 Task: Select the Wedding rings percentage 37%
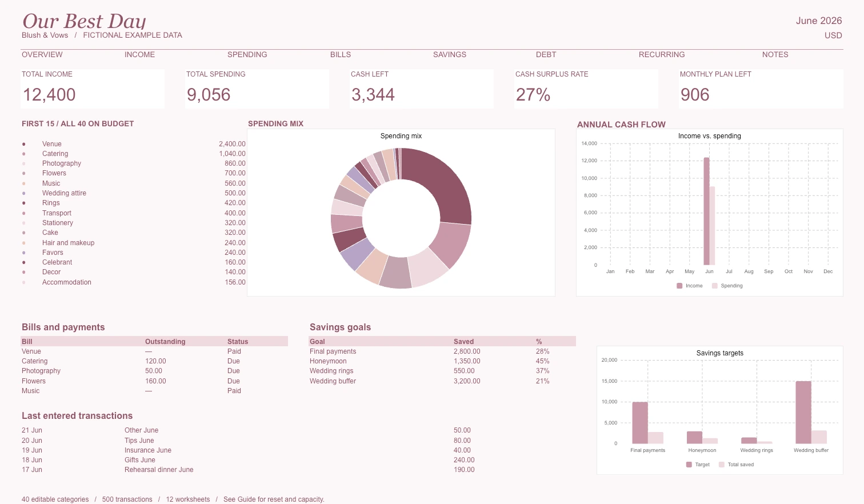tap(543, 371)
